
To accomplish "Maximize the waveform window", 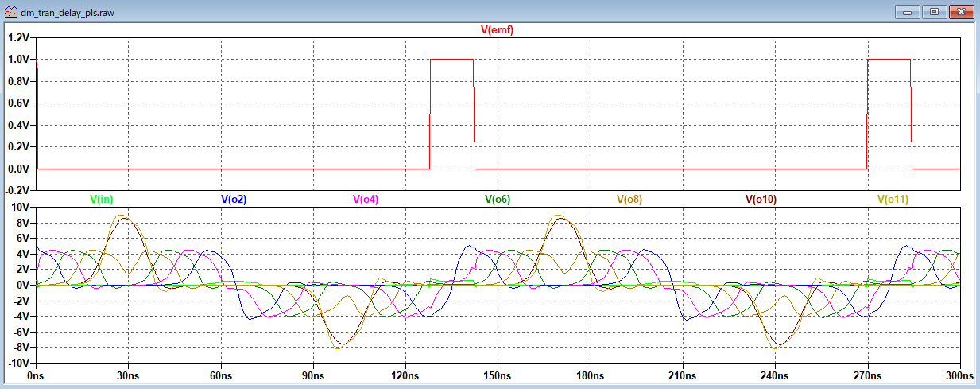I will click(934, 12).
